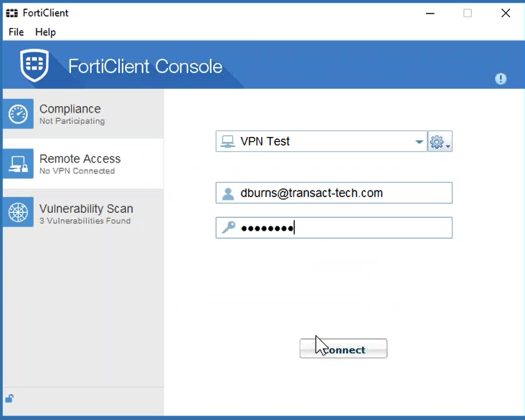Open the File menu
525x420 pixels.
coord(16,32)
